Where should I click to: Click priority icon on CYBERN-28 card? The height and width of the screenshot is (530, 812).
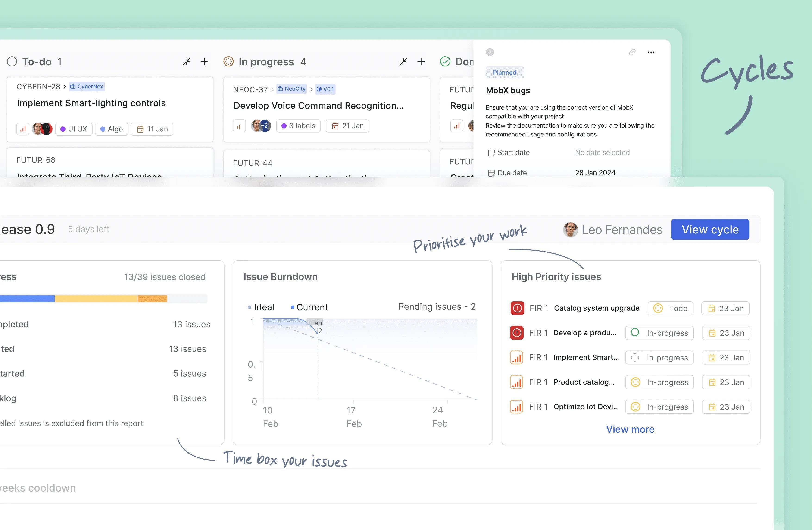(23, 129)
